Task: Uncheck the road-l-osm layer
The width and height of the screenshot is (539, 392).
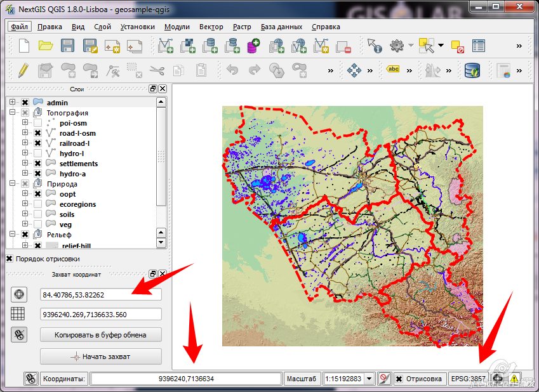Action: (x=38, y=133)
